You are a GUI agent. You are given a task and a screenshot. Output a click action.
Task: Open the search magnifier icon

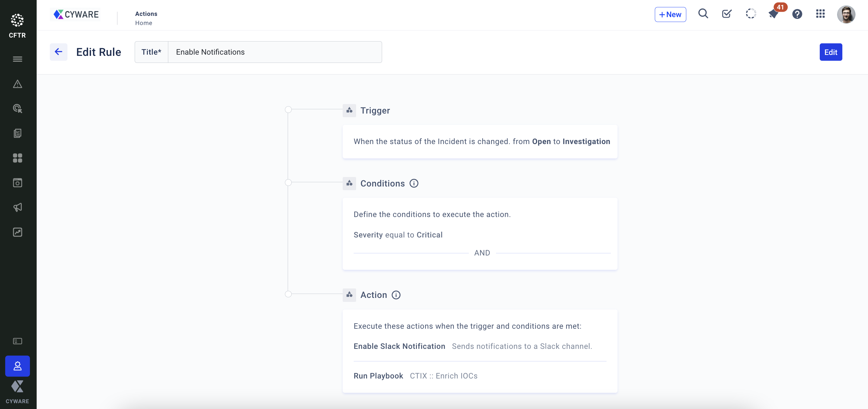(x=703, y=14)
